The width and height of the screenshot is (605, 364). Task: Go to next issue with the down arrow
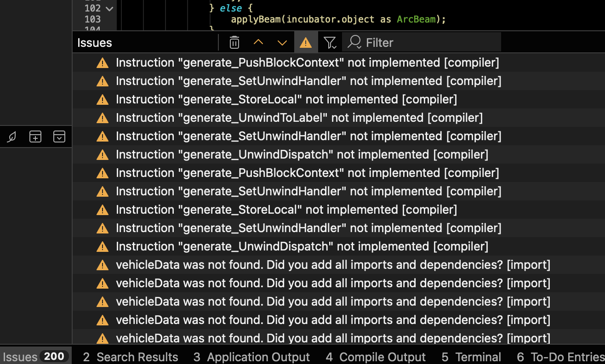[282, 43]
